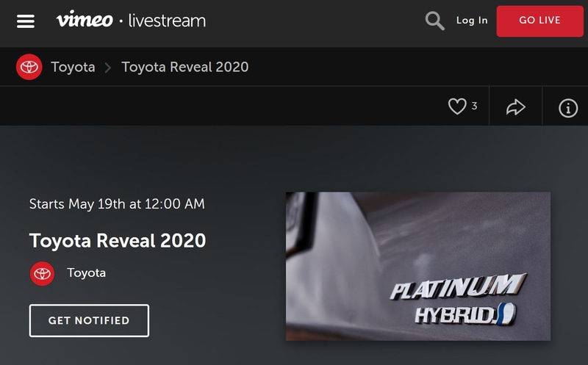Click the Toyota Reveal 2020 heading
Viewport: 588px width, 365px height.
click(118, 241)
